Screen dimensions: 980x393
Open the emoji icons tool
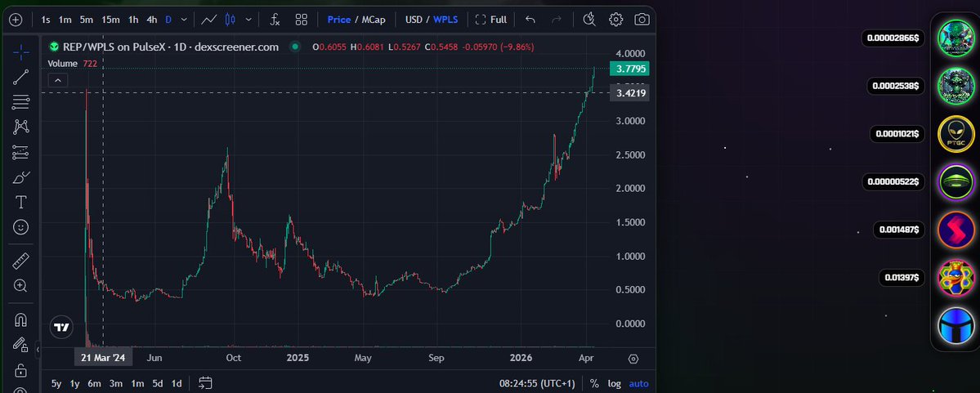[x=20, y=227]
